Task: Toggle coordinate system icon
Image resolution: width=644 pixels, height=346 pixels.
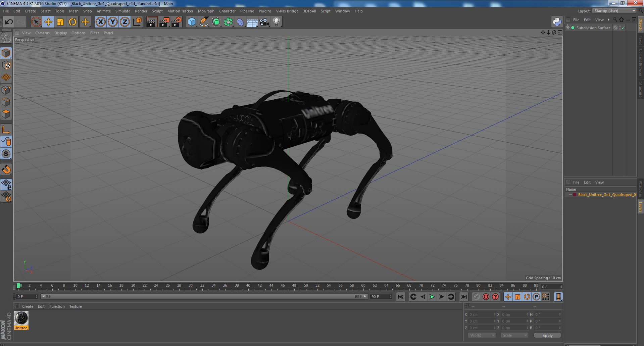Action: coord(137,22)
